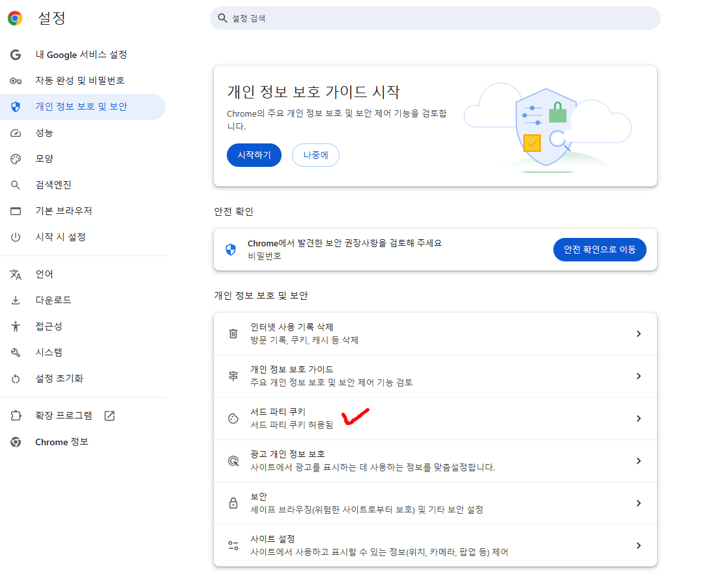Viewport: 728px width, 573px height.
Task: Click the Chrome logo icon beside 설정
Action: pyautogui.click(x=16, y=18)
